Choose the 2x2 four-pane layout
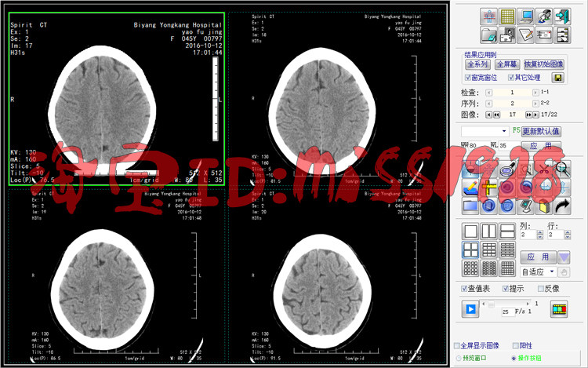 (x=470, y=250)
